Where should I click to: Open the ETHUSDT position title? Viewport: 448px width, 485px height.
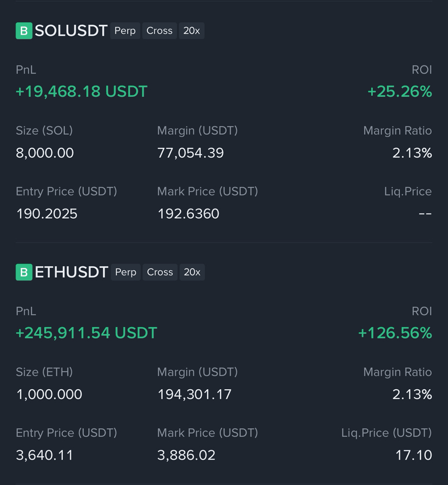71,272
